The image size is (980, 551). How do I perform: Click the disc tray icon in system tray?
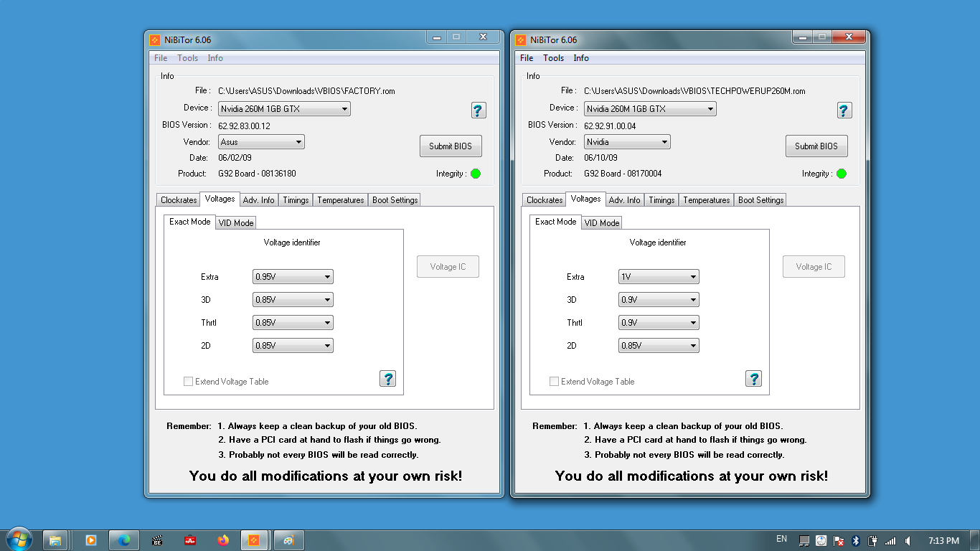[x=821, y=540]
